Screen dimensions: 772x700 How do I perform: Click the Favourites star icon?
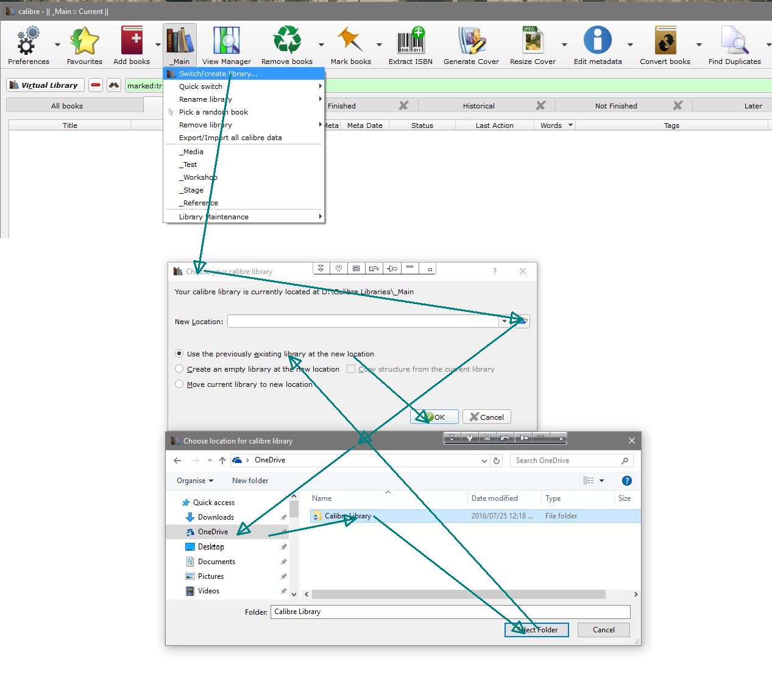click(85, 41)
